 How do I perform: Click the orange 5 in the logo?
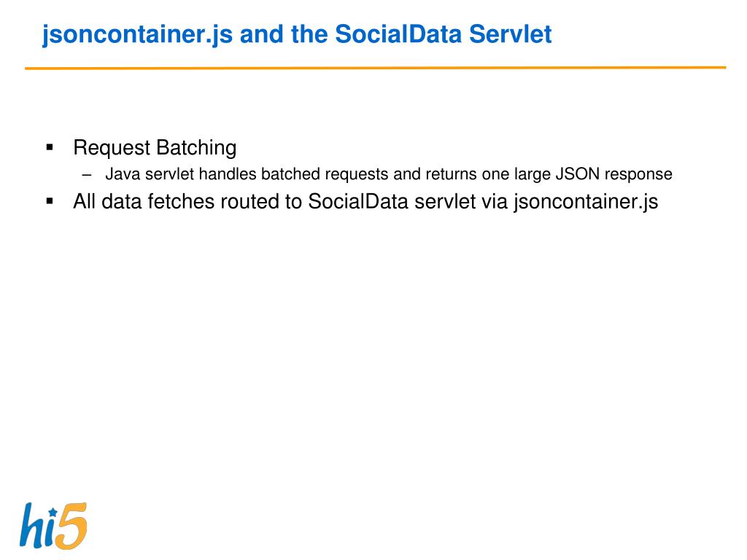pyautogui.click(x=72, y=526)
